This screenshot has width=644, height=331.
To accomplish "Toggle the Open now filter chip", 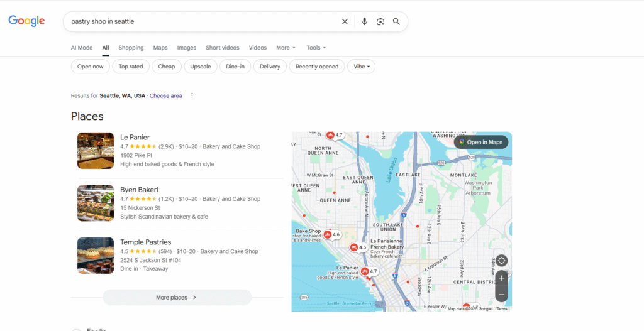I will tap(91, 67).
